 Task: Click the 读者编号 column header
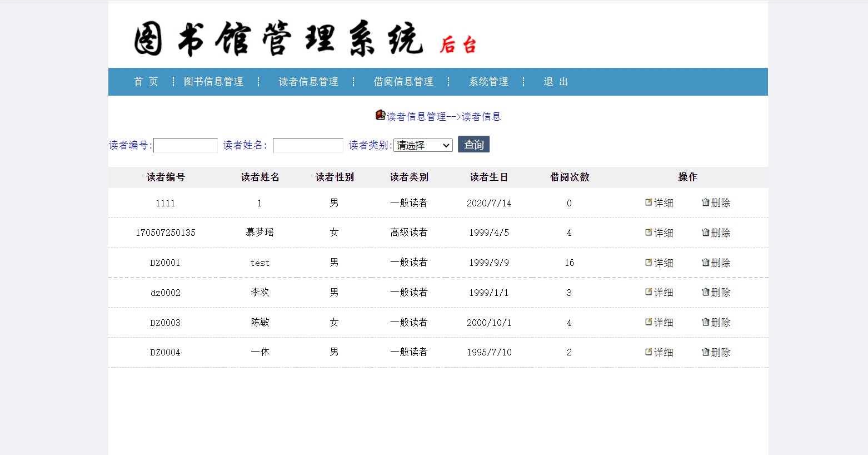coord(166,177)
